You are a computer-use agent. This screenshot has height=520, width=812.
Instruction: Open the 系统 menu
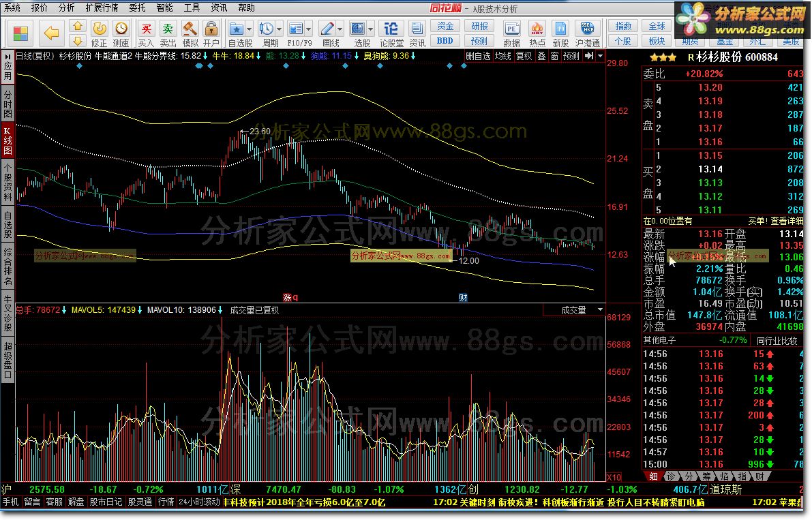coord(12,7)
